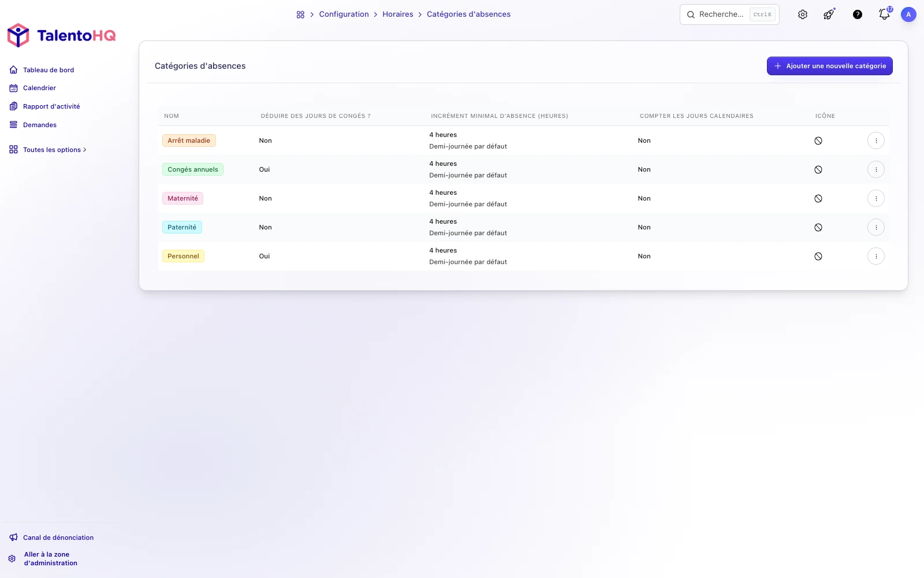Click Horaires breadcrumb link
Screen dimensions: 924x578
pos(398,14)
